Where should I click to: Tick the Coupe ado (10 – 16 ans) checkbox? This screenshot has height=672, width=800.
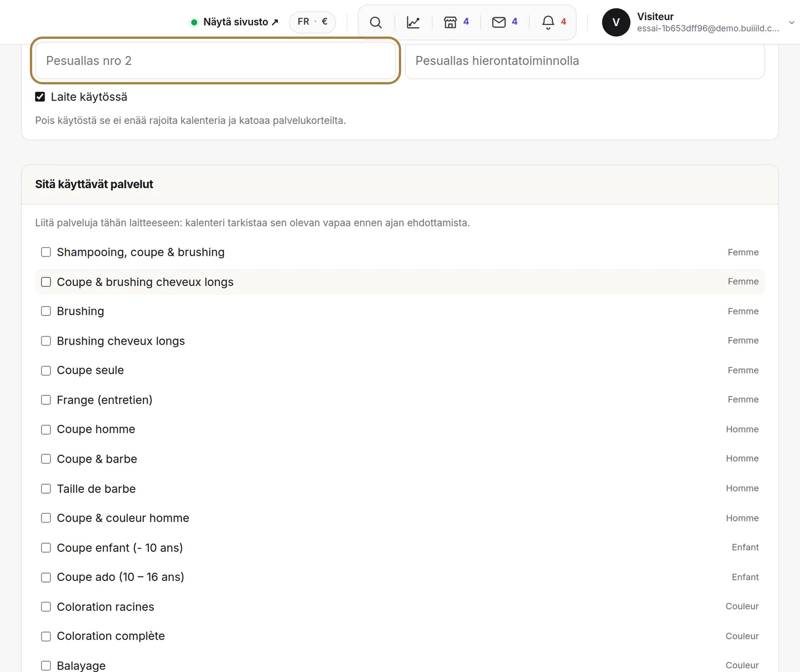pyautogui.click(x=46, y=578)
